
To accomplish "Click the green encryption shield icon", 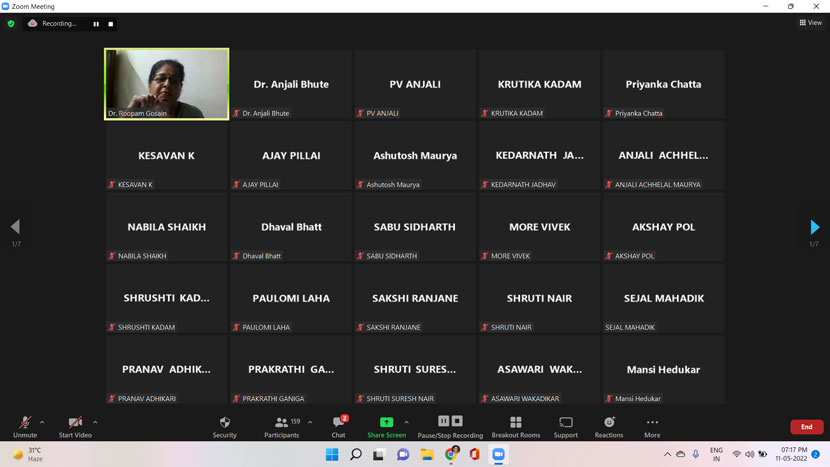I will [11, 24].
